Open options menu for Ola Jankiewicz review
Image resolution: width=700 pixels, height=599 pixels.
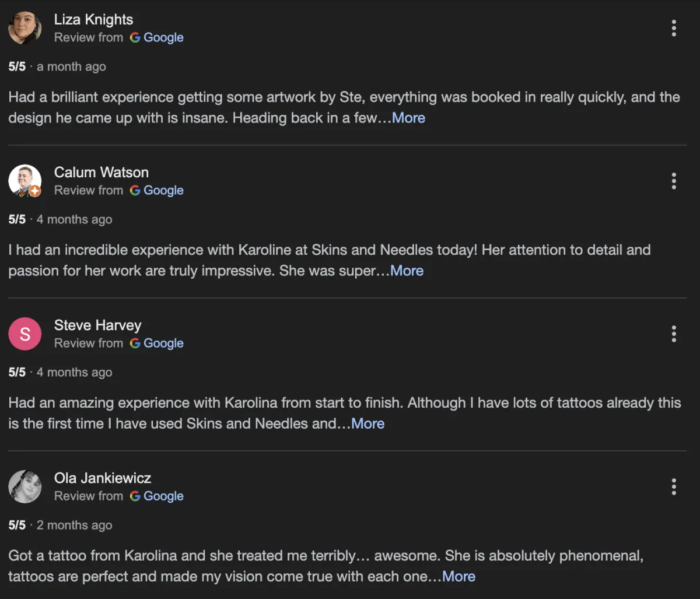(674, 486)
